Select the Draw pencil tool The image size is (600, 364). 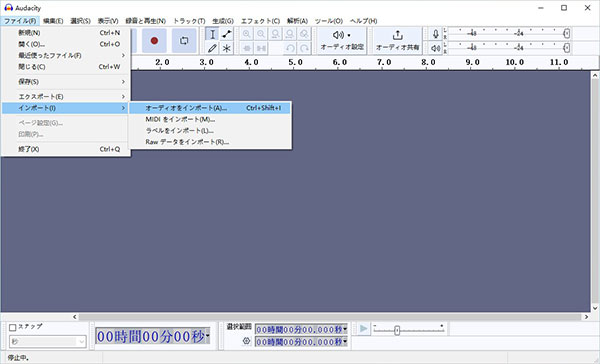coord(212,48)
